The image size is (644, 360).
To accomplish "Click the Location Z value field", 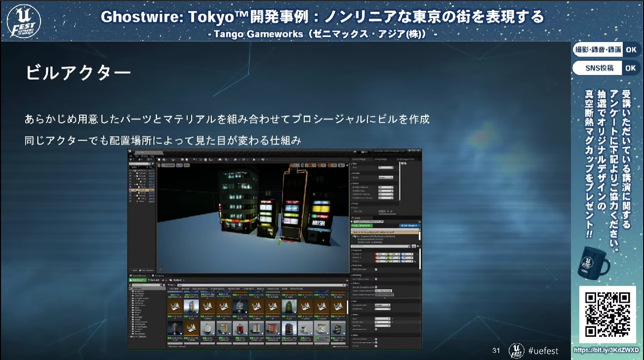I will [407, 254].
